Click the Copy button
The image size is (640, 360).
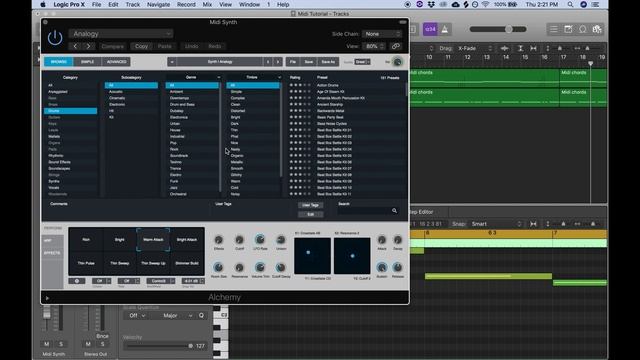(142, 46)
